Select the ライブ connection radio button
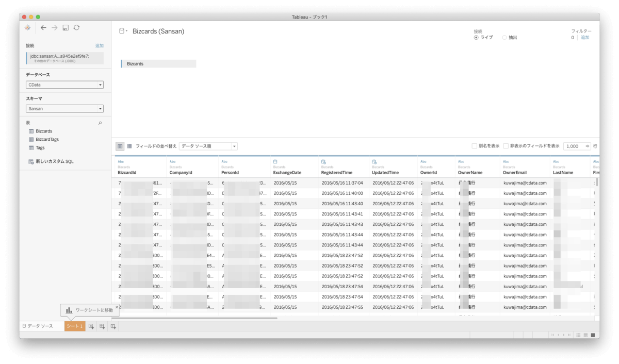619x364 pixels. coord(476,38)
